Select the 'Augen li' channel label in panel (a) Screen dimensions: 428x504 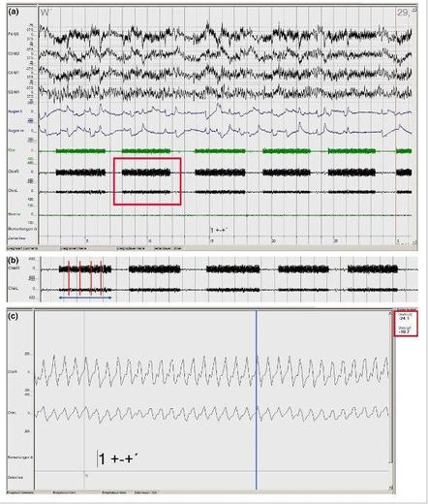tap(15, 111)
